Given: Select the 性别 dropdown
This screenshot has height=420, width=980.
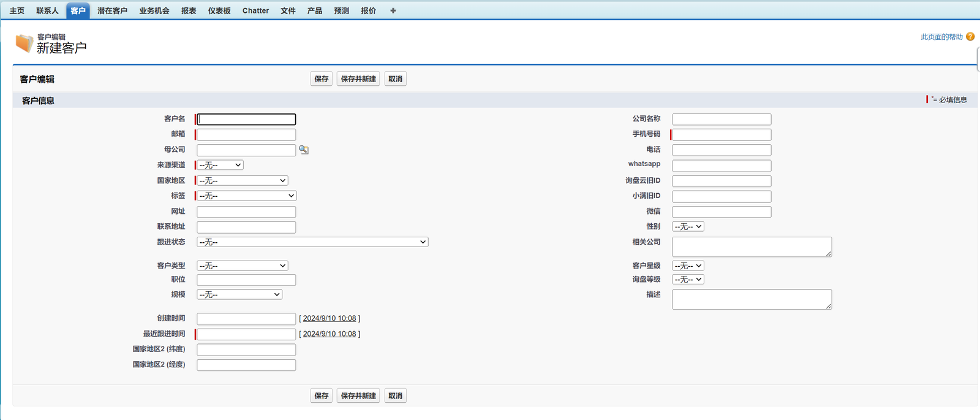Looking at the screenshot, I should click(x=688, y=226).
